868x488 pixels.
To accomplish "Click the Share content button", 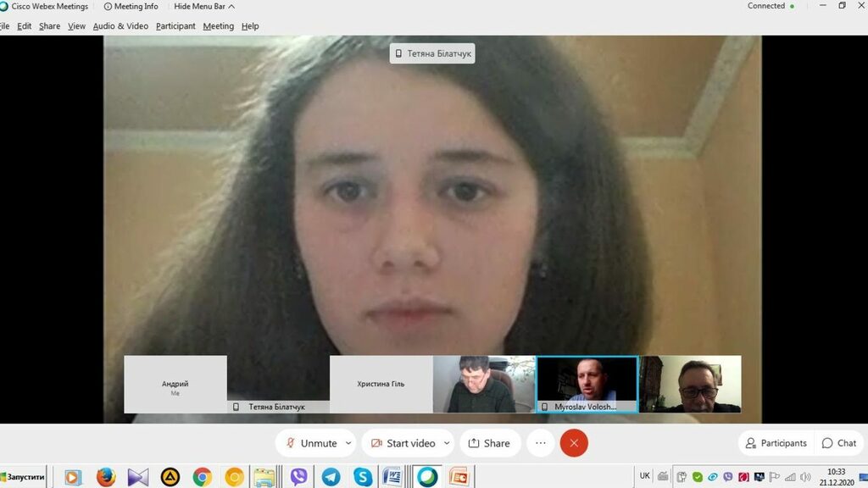I will coord(489,443).
